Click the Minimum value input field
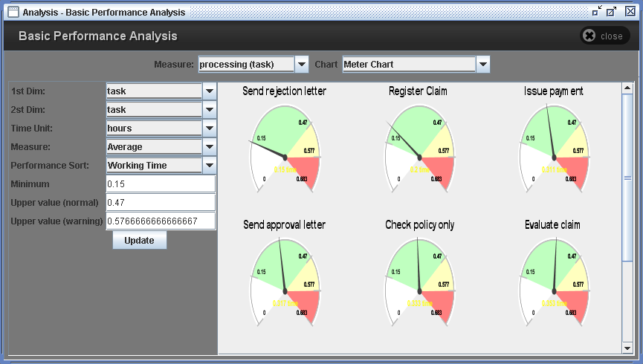 pyautogui.click(x=161, y=184)
